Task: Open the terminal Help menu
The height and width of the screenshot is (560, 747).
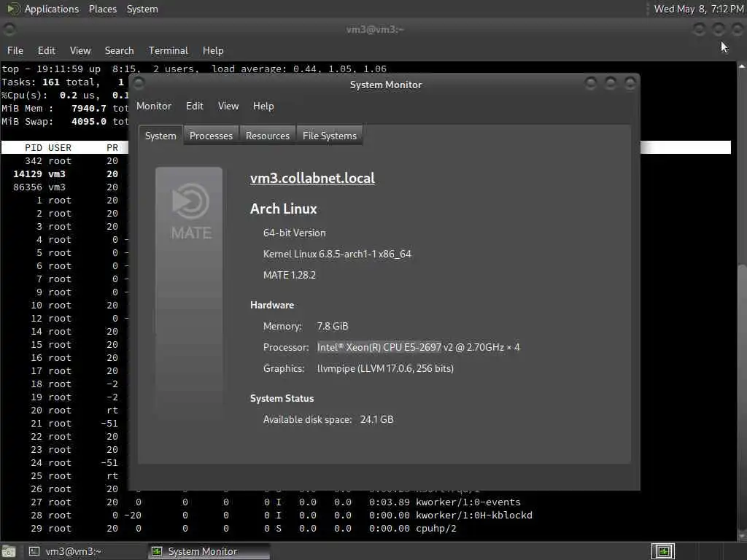Action: (213, 50)
